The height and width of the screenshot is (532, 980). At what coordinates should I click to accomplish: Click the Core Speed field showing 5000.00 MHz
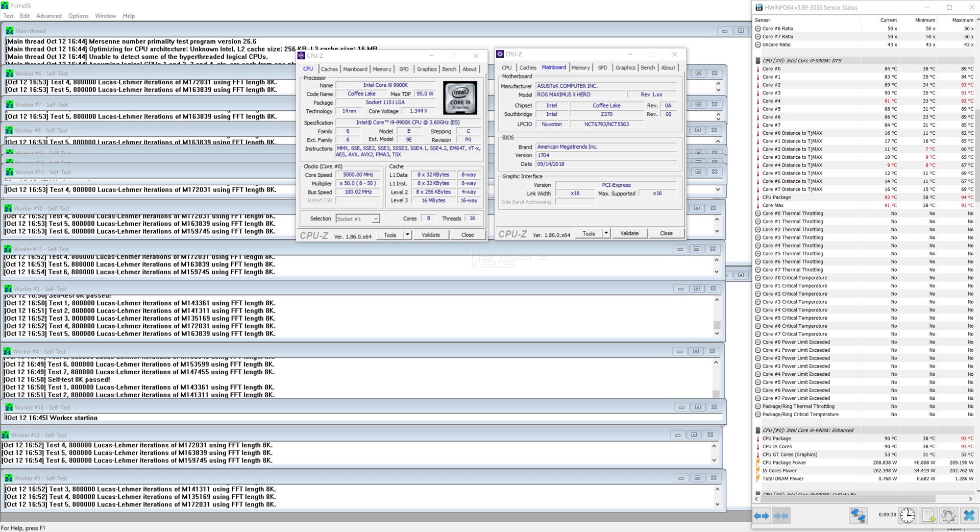pos(358,175)
